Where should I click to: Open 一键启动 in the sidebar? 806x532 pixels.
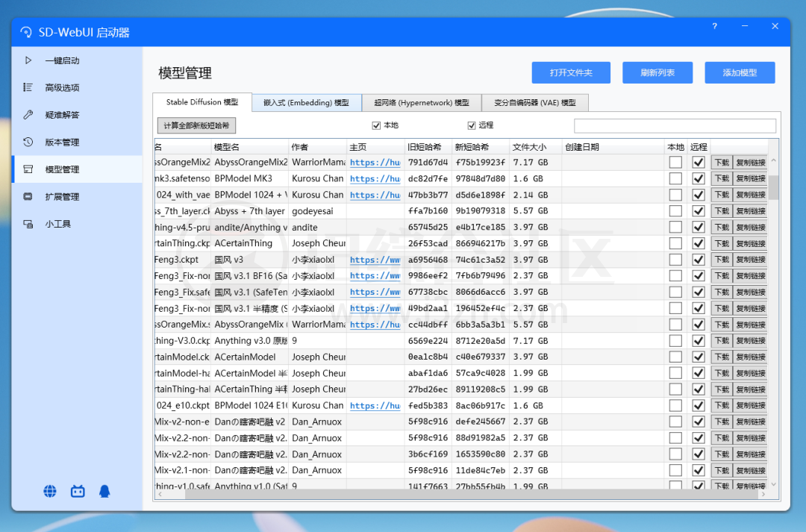coord(77,60)
